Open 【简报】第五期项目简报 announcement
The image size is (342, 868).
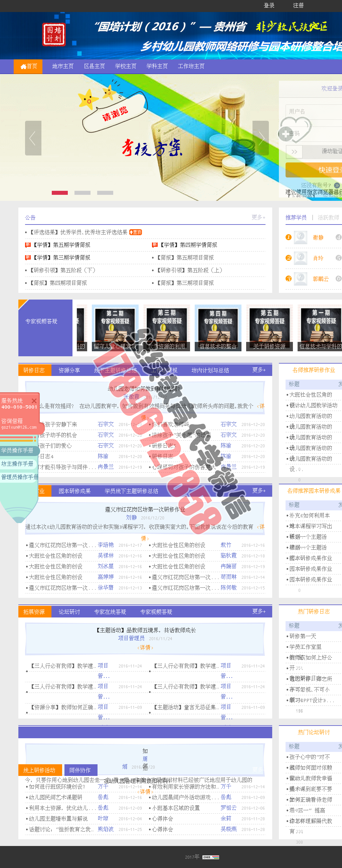(185, 258)
